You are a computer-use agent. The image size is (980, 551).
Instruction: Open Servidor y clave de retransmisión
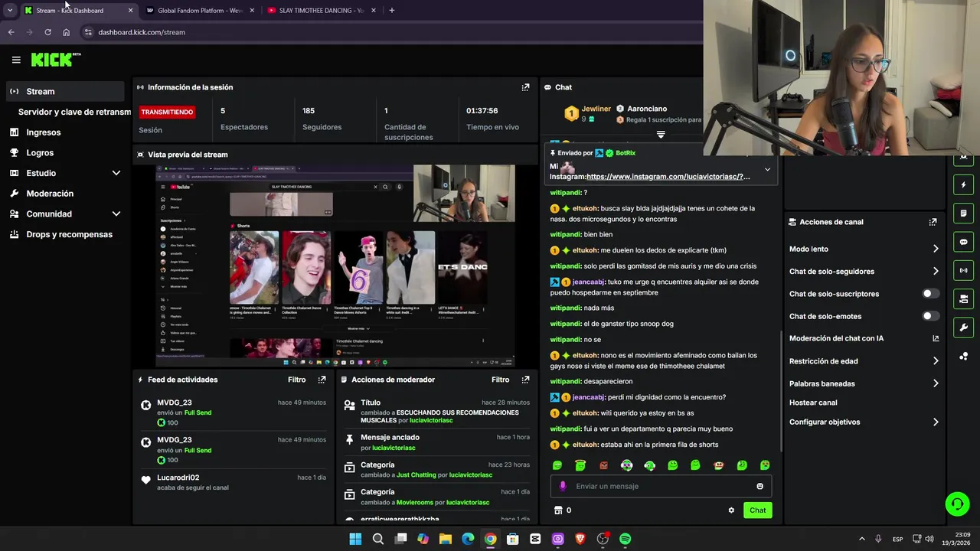pos(74,112)
